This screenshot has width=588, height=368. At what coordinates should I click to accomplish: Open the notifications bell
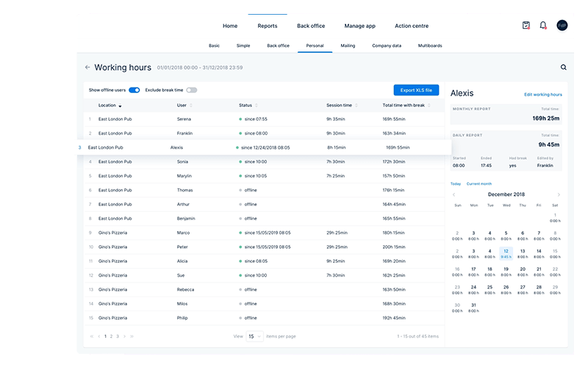pyautogui.click(x=543, y=26)
